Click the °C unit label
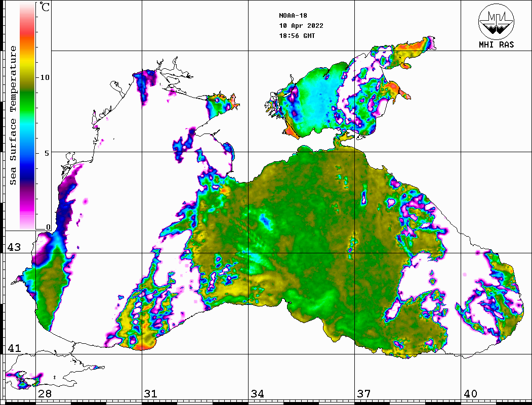The width and height of the screenshot is (532, 405). coord(45,7)
